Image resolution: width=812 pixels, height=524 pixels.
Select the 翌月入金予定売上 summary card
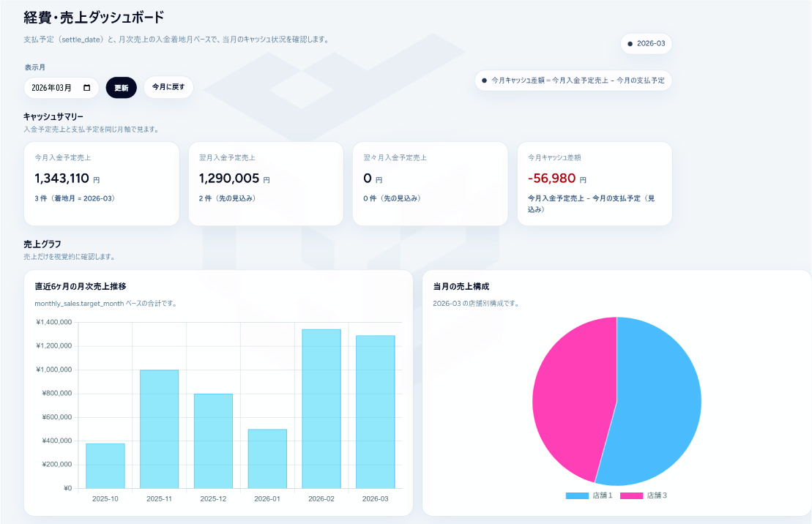pos(265,184)
